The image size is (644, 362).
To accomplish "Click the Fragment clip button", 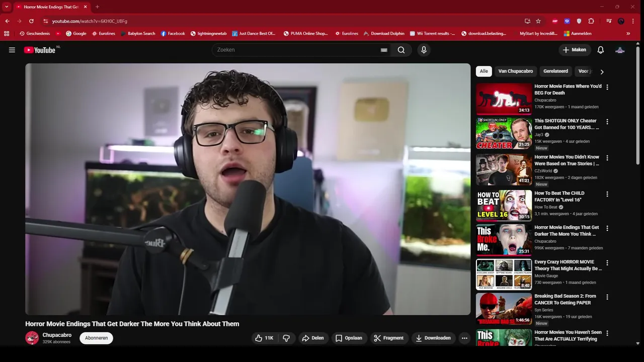I will (x=388, y=338).
